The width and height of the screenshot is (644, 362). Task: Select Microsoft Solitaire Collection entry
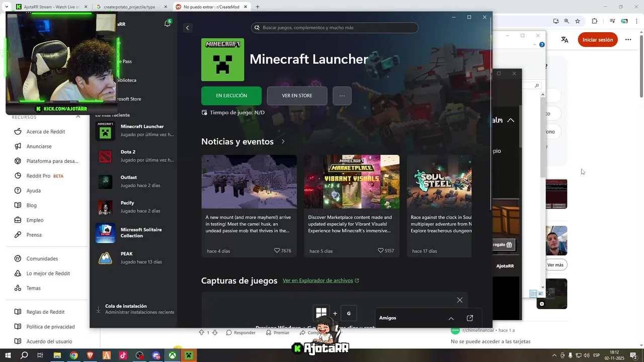(x=135, y=233)
